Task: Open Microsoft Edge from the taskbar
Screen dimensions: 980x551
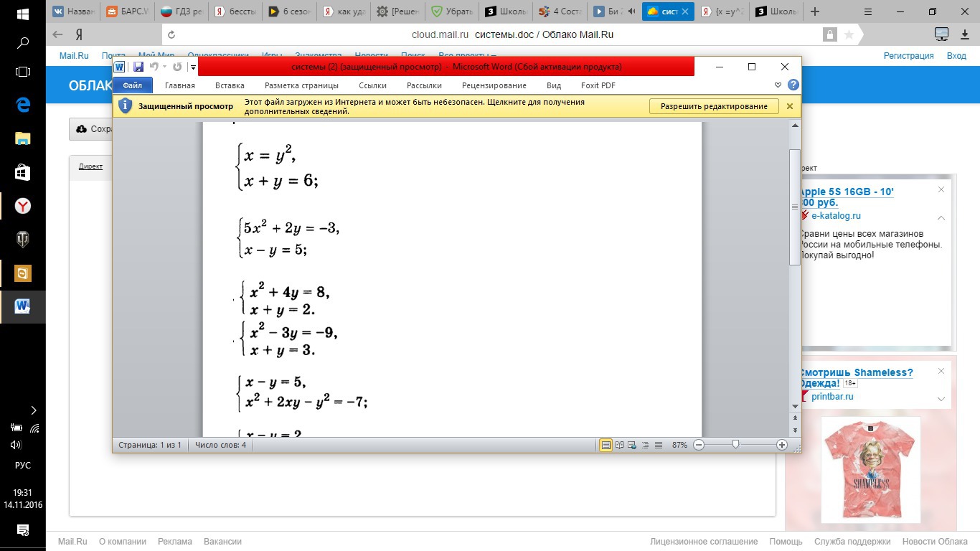Action: tap(23, 105)
